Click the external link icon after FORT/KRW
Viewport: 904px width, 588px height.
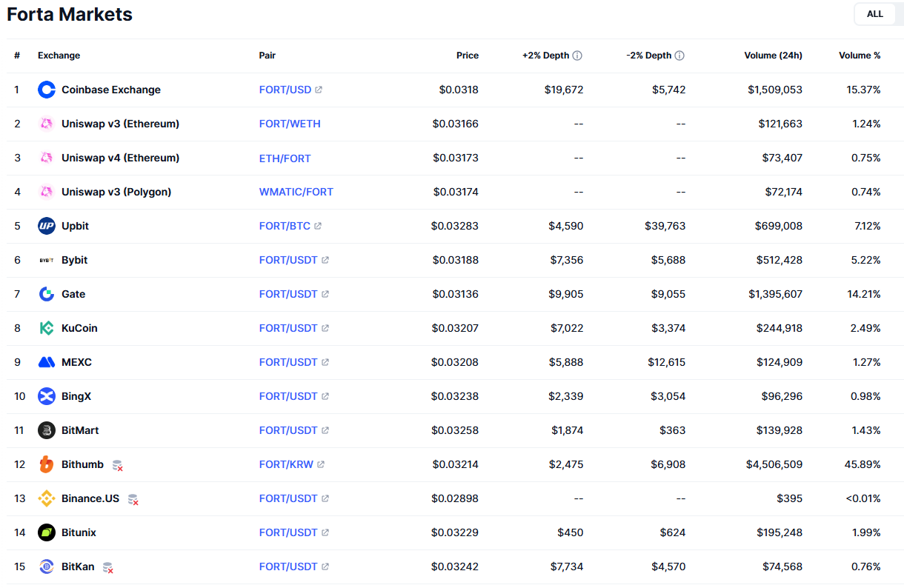(x=320, y=464)
